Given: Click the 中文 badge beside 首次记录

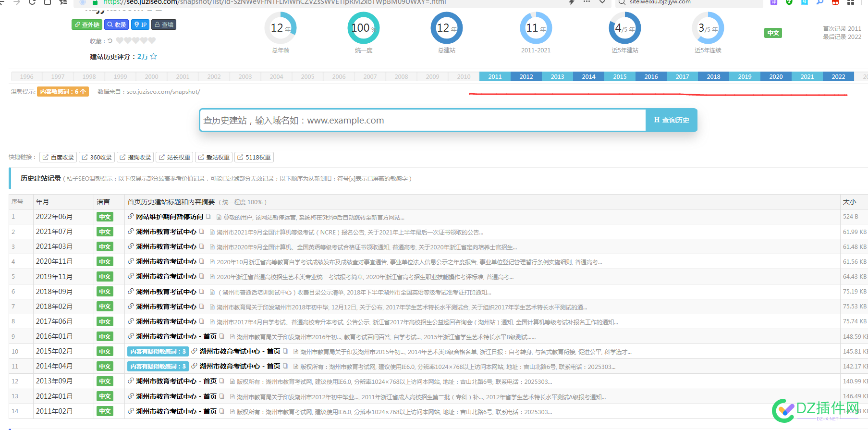Looking at the screenshot, I should click(773, 33).
